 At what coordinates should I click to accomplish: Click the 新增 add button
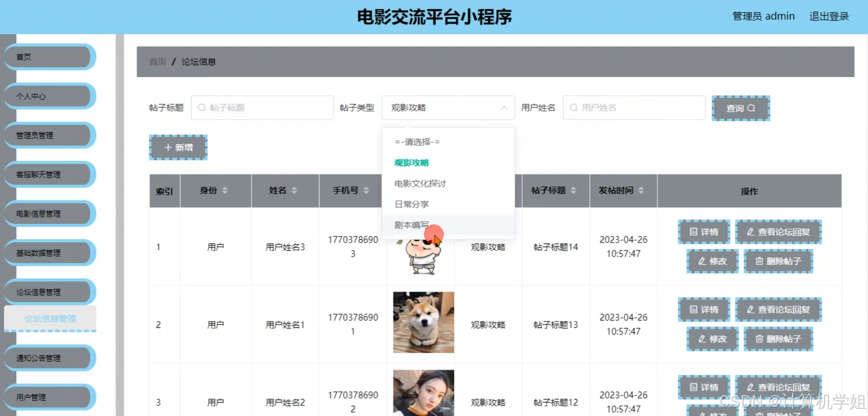(178, 147)
